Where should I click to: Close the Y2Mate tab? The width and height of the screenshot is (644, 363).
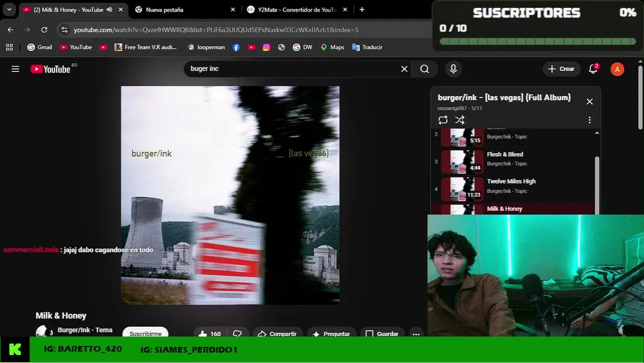tap(345, 10)
